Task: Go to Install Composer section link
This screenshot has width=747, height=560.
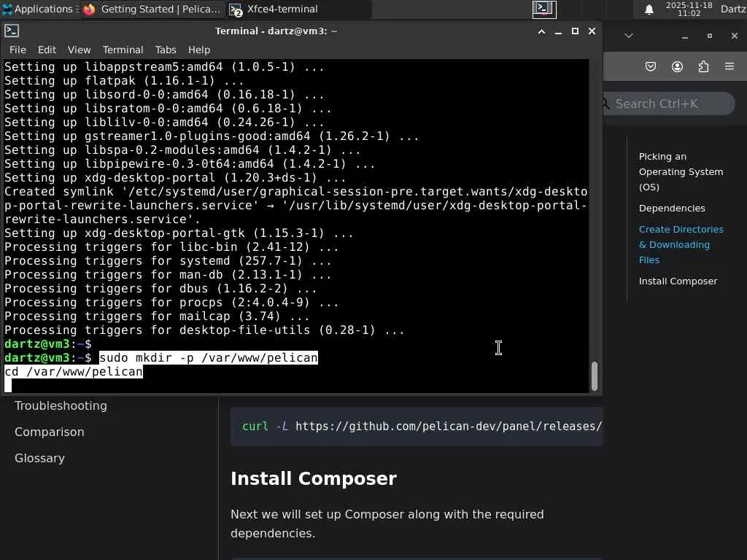Action: pos(678,281)
